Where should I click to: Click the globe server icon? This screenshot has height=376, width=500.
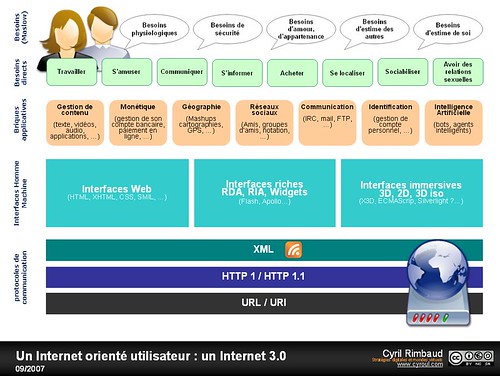pyautogui.click(x=438, y=283)
